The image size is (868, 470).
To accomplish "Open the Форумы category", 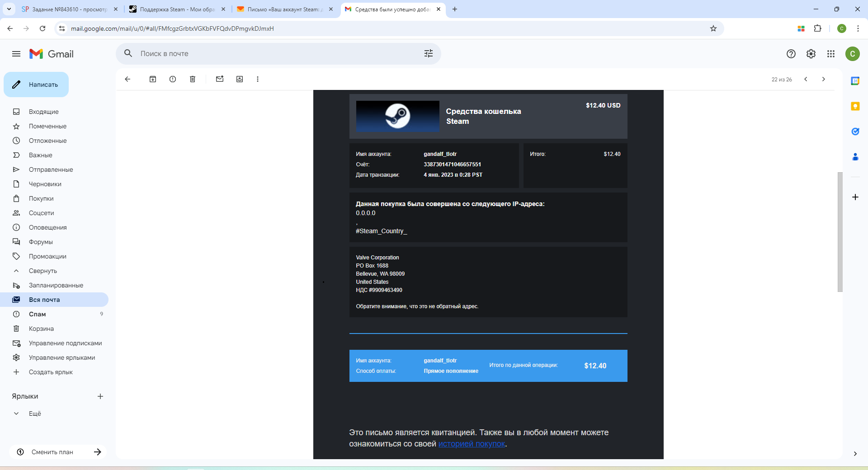I will (x=54, y=242).
